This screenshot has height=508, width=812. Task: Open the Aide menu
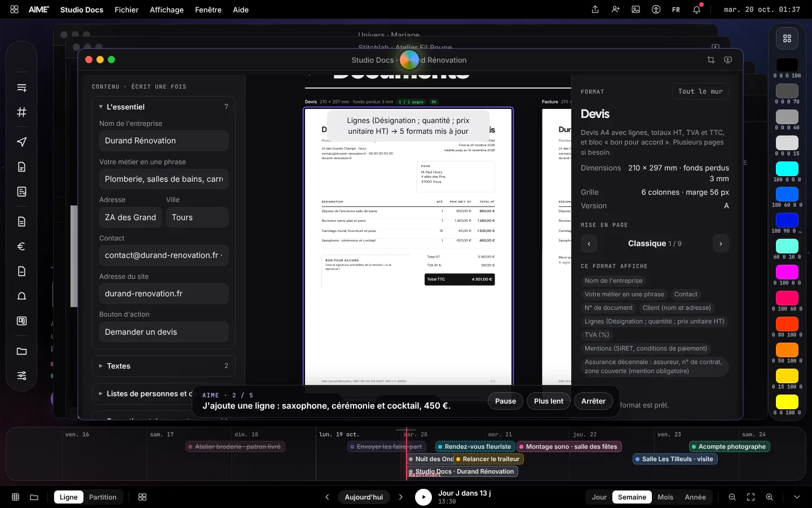[241, 10]
